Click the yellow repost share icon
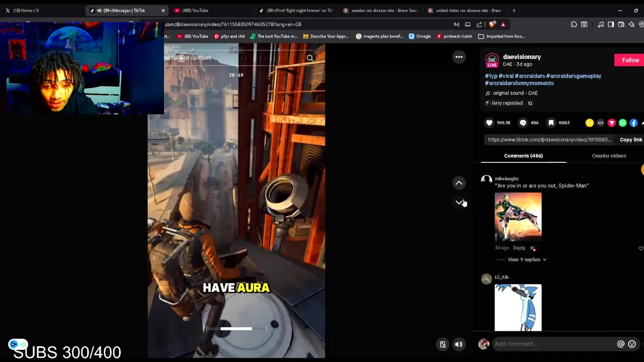 coord(590,123)
